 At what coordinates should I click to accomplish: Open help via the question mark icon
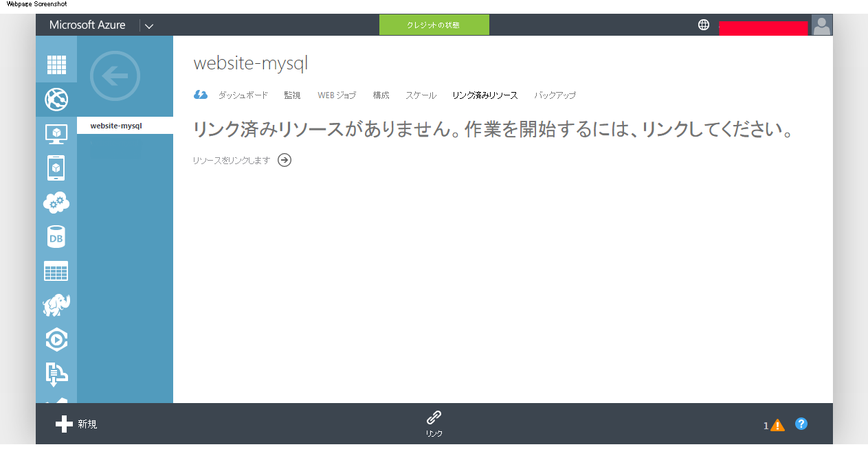coord(801,424)
